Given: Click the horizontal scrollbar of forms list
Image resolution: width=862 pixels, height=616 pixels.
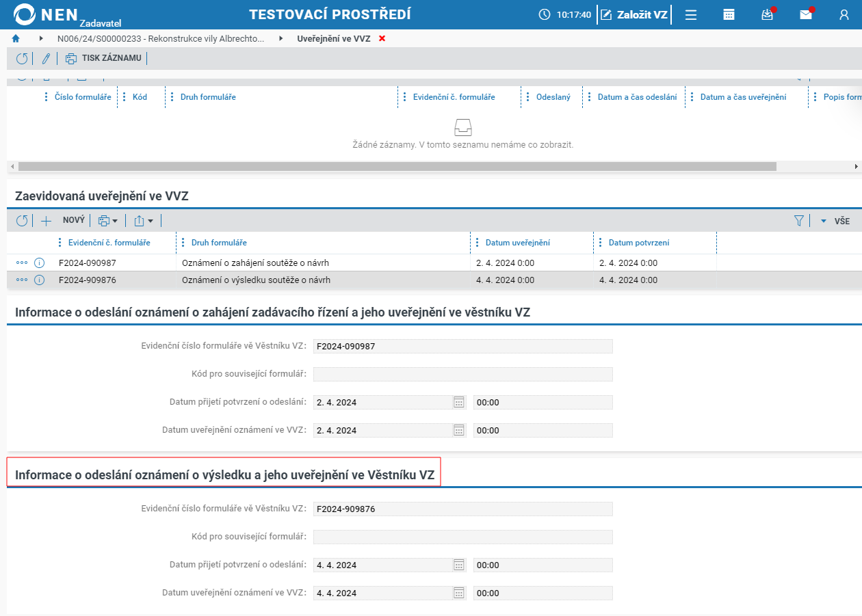Looking at the screenshot, I should click(x=397, y=166).
